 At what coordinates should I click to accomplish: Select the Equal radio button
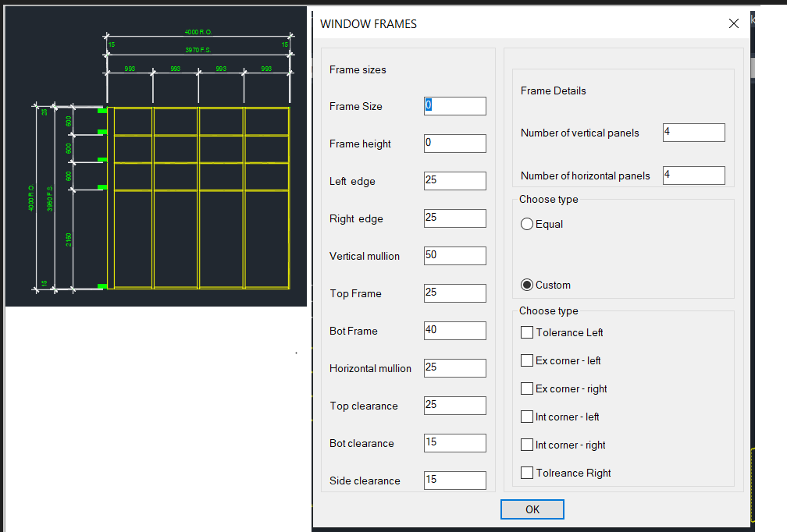coord(527,225)
